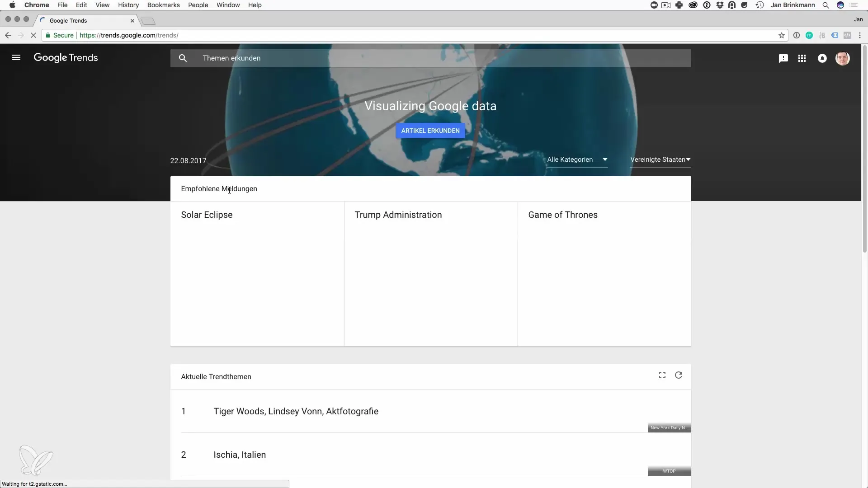Screen dimensions: 868x488
Task: Click the WTOP source thumbnail
Action: click(x=669, y=471)
